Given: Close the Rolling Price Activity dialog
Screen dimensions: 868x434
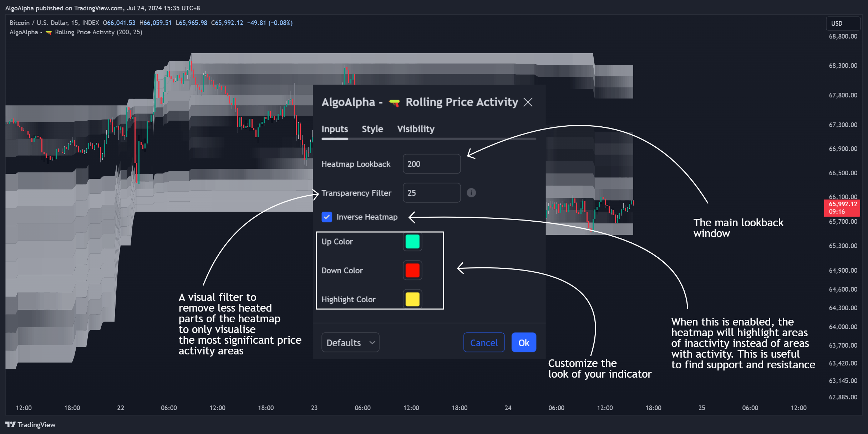Looking at the screenshot, I should (528, 102).
